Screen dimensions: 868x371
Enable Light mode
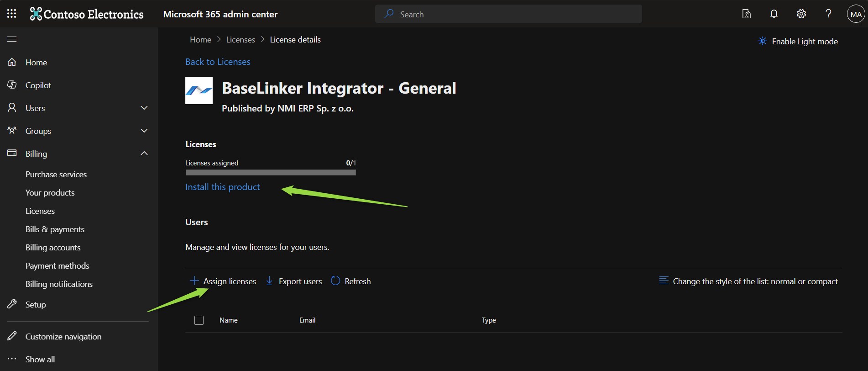[798, 42]
